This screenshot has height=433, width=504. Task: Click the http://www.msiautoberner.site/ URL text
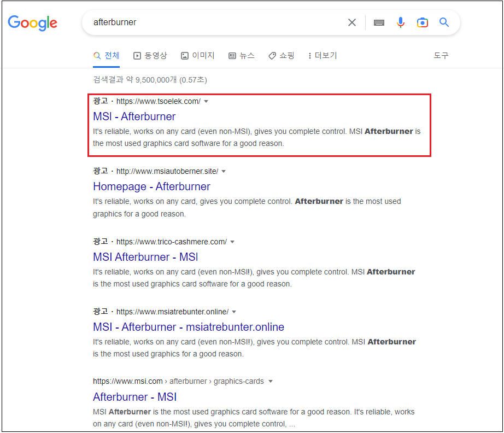coord(167,172)
